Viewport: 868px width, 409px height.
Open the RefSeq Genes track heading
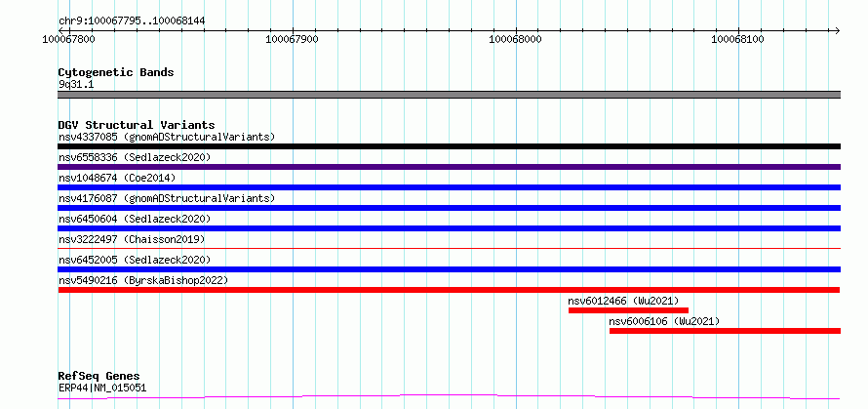(99, 377)
